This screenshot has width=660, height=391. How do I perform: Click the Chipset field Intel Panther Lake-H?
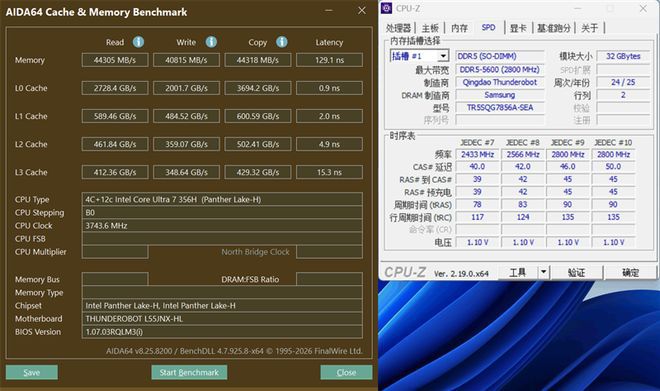[222, 306]
